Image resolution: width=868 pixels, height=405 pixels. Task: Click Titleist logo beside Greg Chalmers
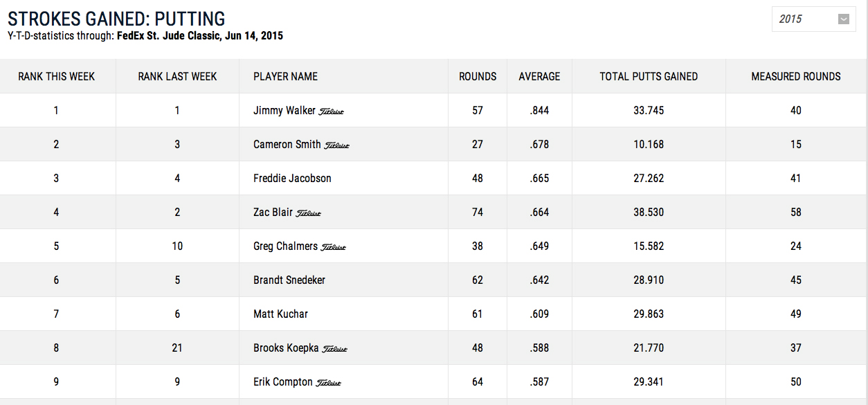pos(334,247)
